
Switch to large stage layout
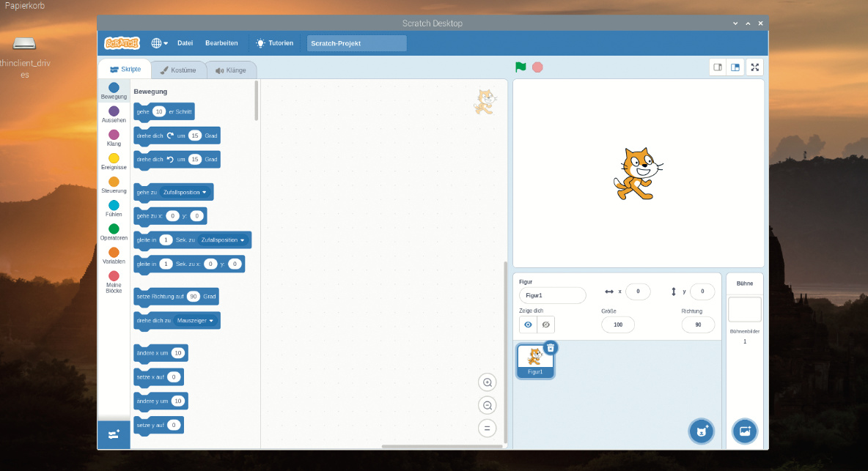pyautogui.click(x=735, y=67)
